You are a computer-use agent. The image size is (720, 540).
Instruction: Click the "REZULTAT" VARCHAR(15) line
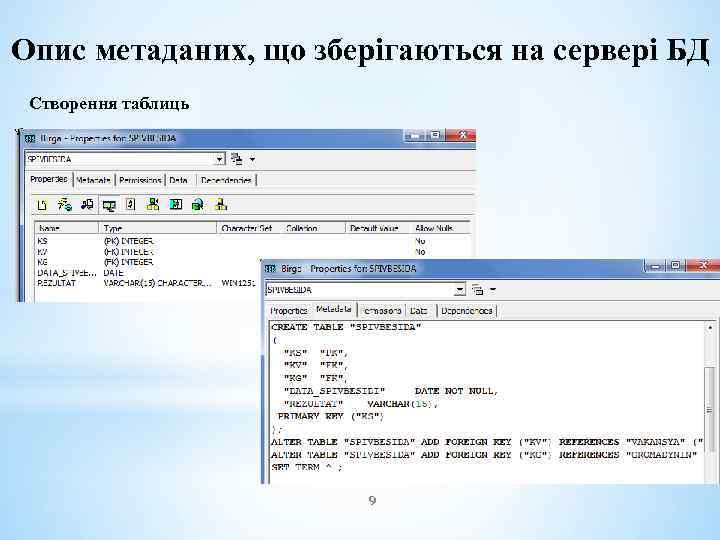361,404
